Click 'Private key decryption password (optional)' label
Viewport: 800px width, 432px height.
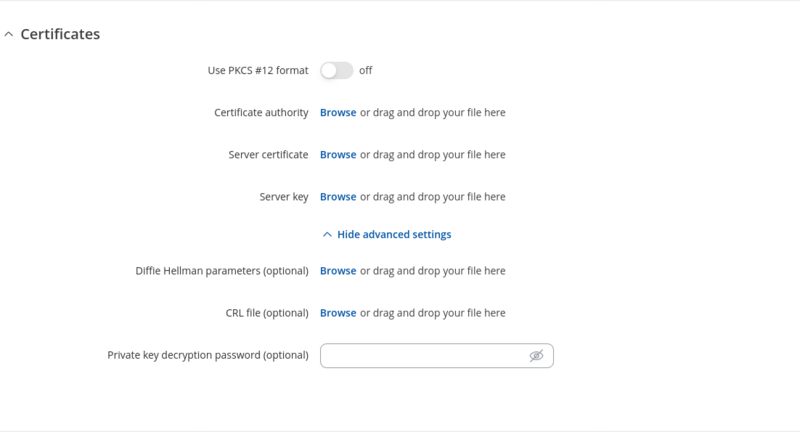208,355
